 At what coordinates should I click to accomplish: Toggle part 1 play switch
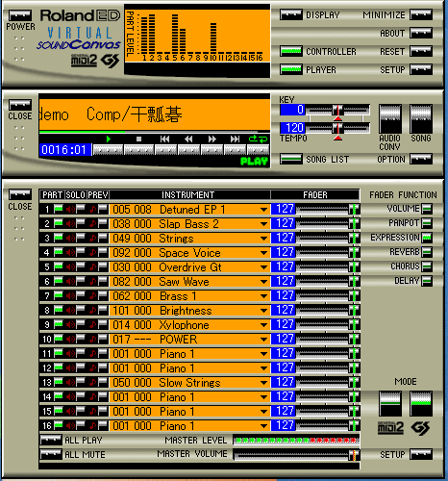click(x=59, y=210)
